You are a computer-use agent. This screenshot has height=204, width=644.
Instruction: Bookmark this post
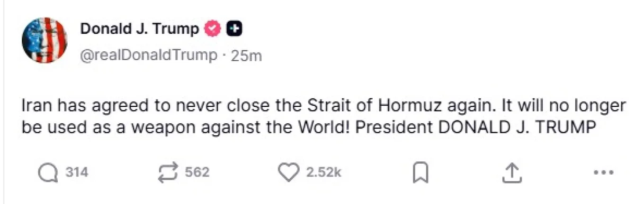420,173
